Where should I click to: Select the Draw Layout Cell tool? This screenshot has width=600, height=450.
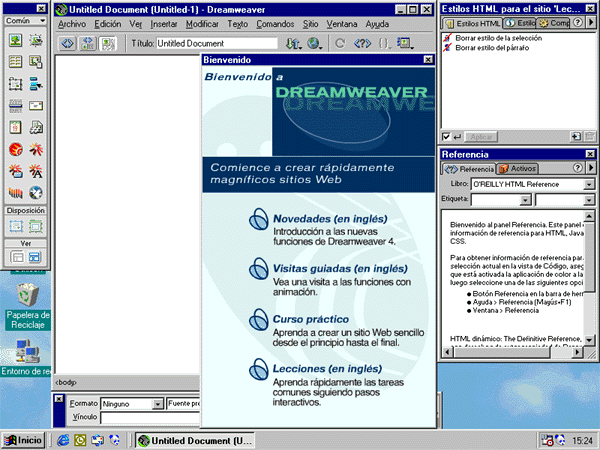point(16,226)
